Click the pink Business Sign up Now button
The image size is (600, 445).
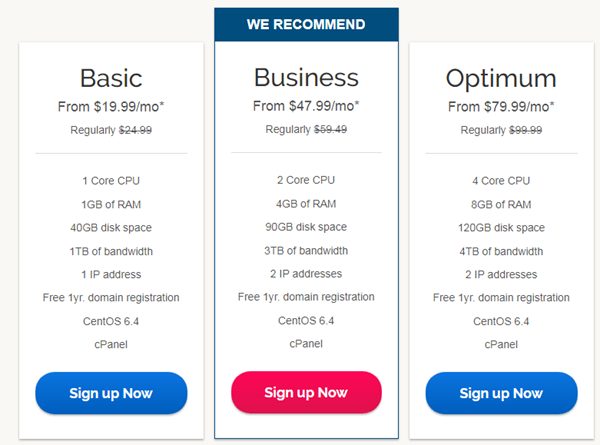pos(306,392)
